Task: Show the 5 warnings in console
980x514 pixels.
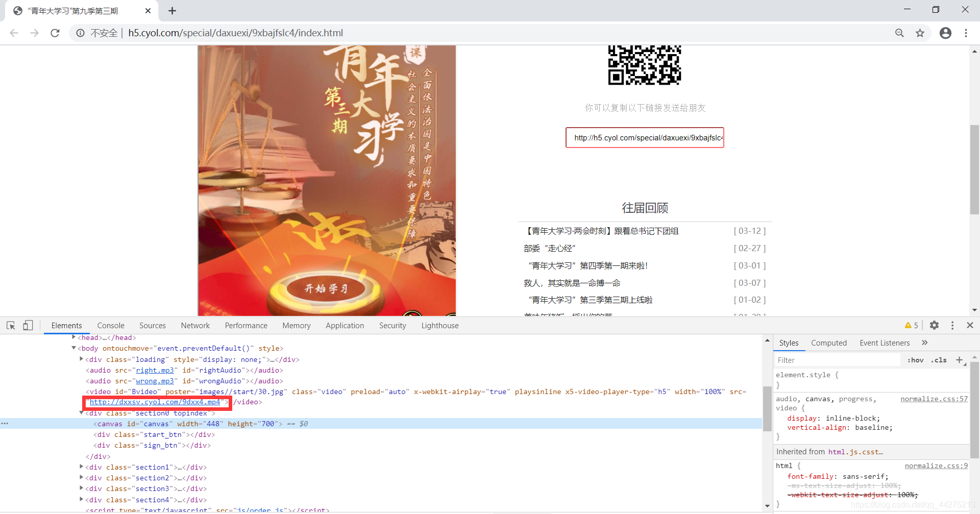Action: pyautogui.click(x=912, y=325)
